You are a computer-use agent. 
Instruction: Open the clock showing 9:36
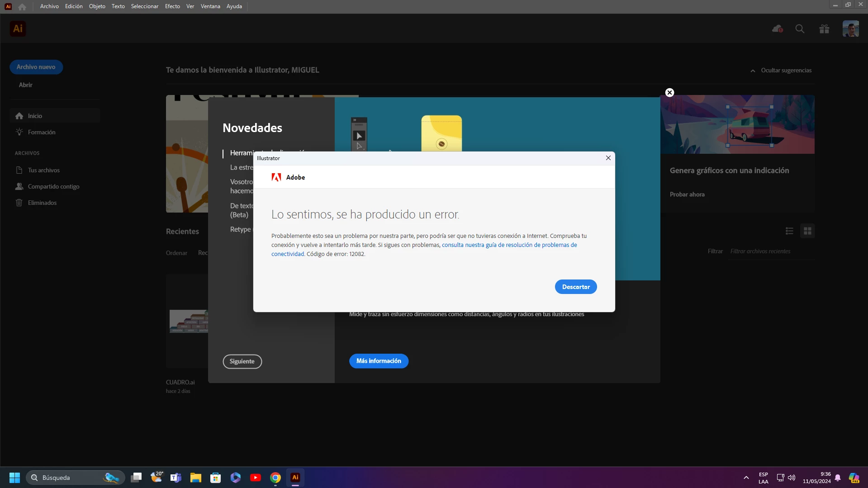point(816,478)
